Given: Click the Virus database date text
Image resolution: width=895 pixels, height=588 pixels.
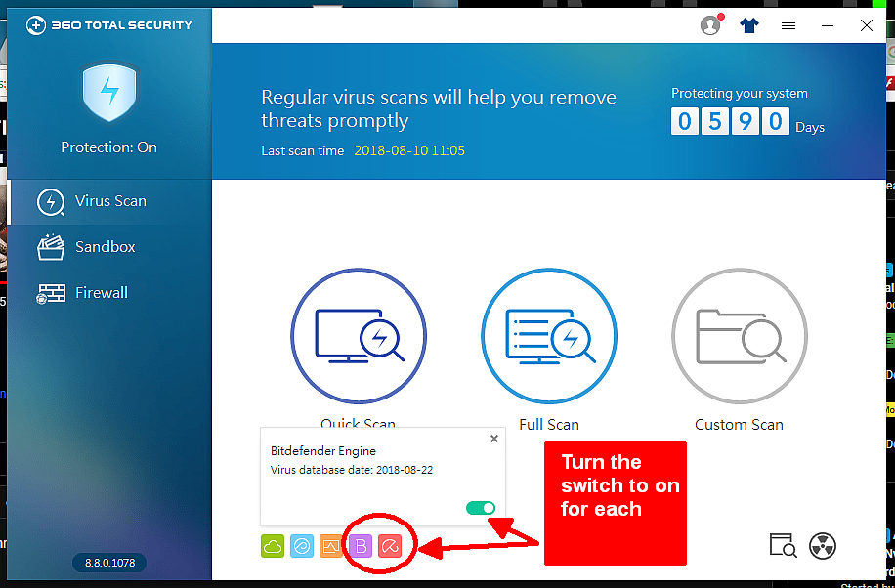Looking at the screenshot, I should pos(352,471).
